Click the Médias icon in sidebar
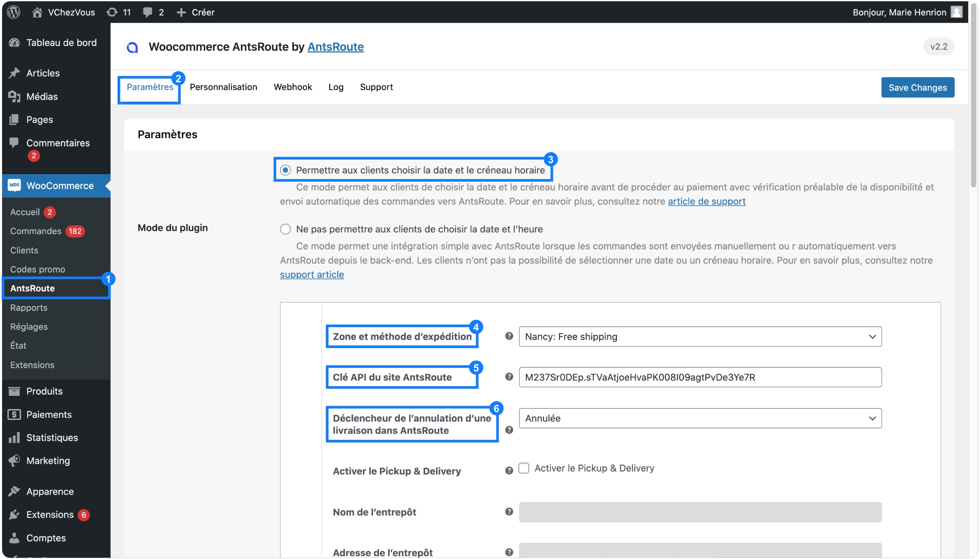Screen dimensions: 980x559 click(x=14, y=96)
